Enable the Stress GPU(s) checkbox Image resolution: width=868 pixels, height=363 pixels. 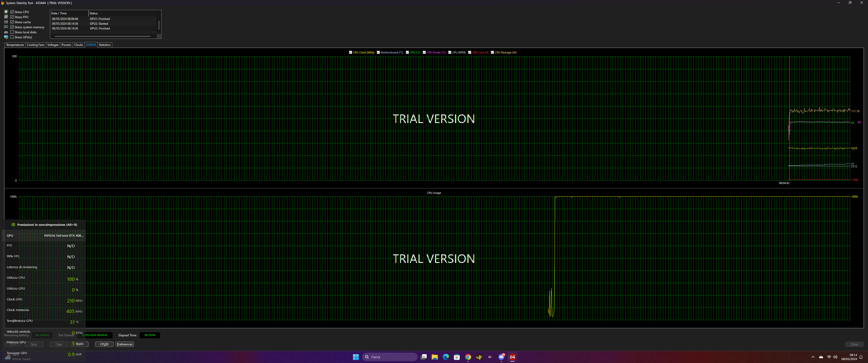[x=12, y=37]
